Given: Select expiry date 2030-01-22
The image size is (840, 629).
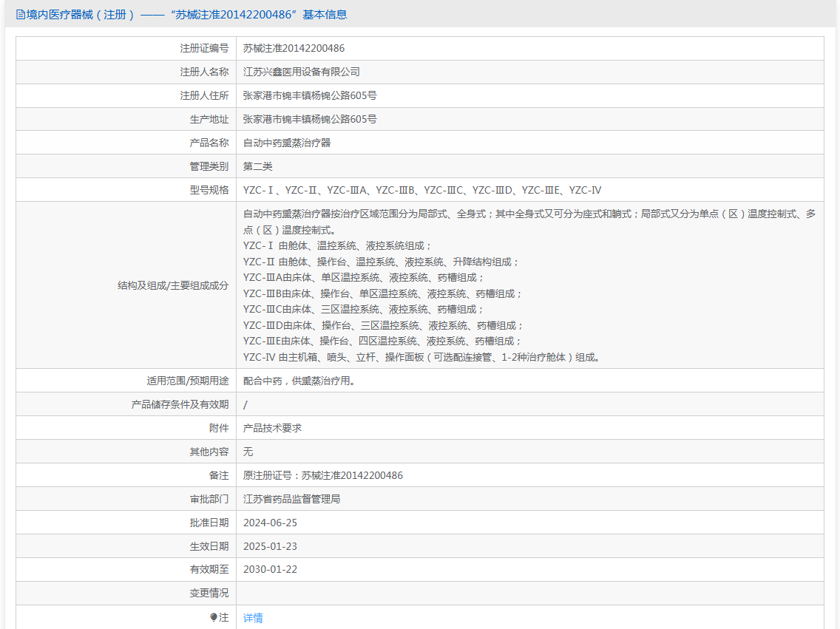Looking at the screenshot, I should (270, 569).
